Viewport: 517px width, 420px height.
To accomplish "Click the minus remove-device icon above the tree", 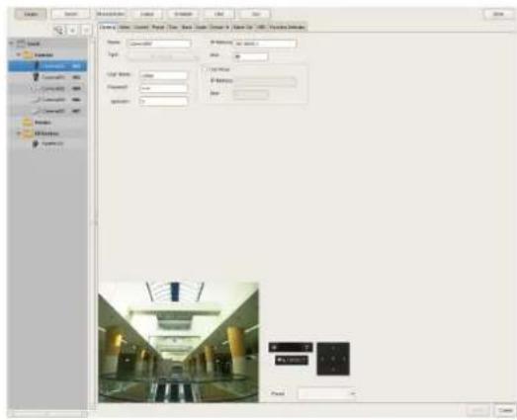I will [86, 30].
